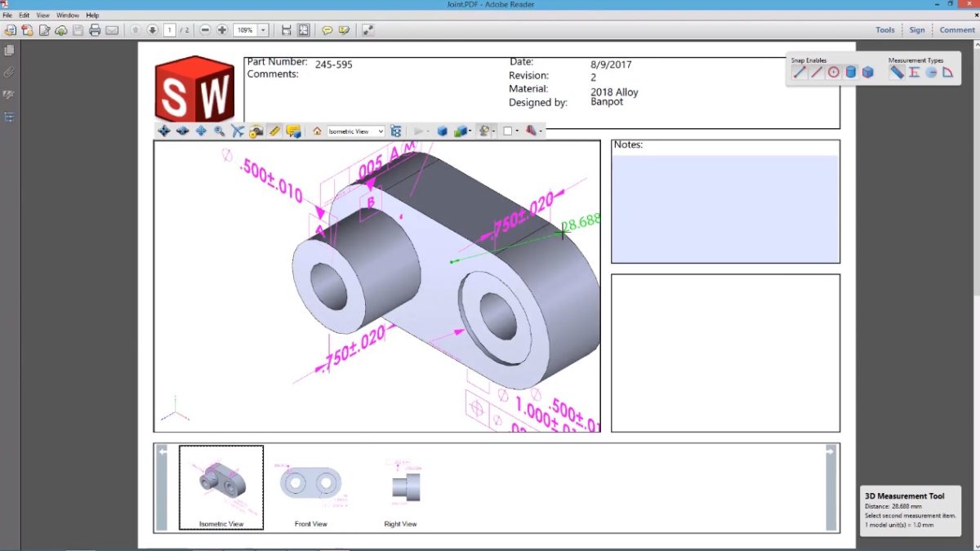Open the View menu
The width and height of the screenshot is (980, 551).
point(42,15)
